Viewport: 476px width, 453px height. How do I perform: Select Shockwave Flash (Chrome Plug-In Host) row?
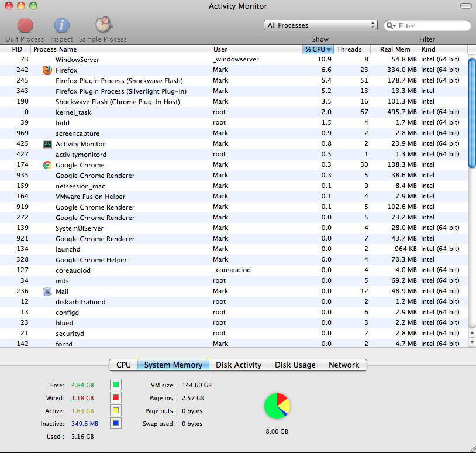pyautogui.click(x=234, y=102)
